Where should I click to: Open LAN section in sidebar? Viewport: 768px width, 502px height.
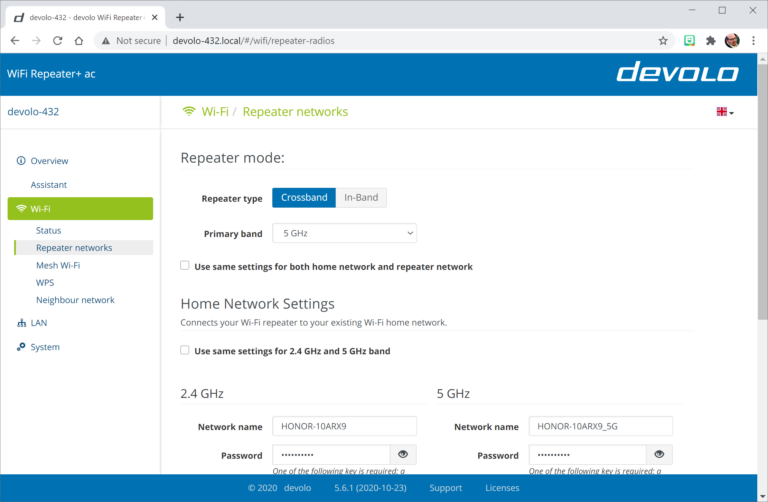[x=39, y=323]
